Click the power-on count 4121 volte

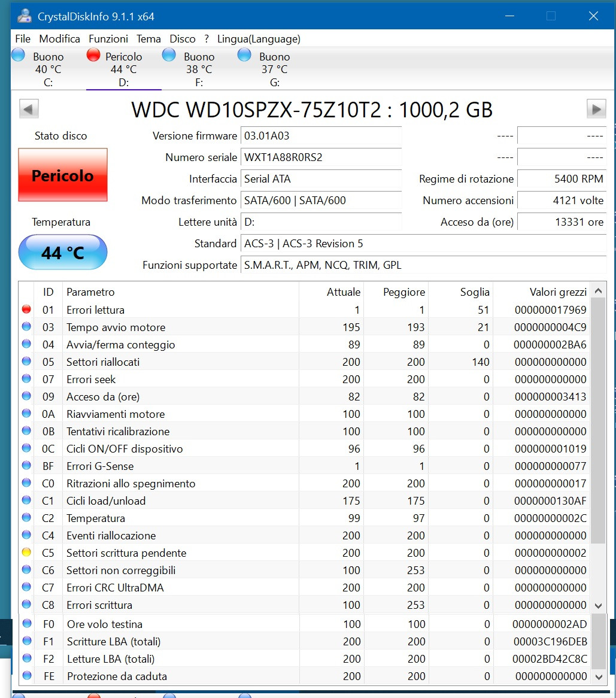[x=562, y=201]
